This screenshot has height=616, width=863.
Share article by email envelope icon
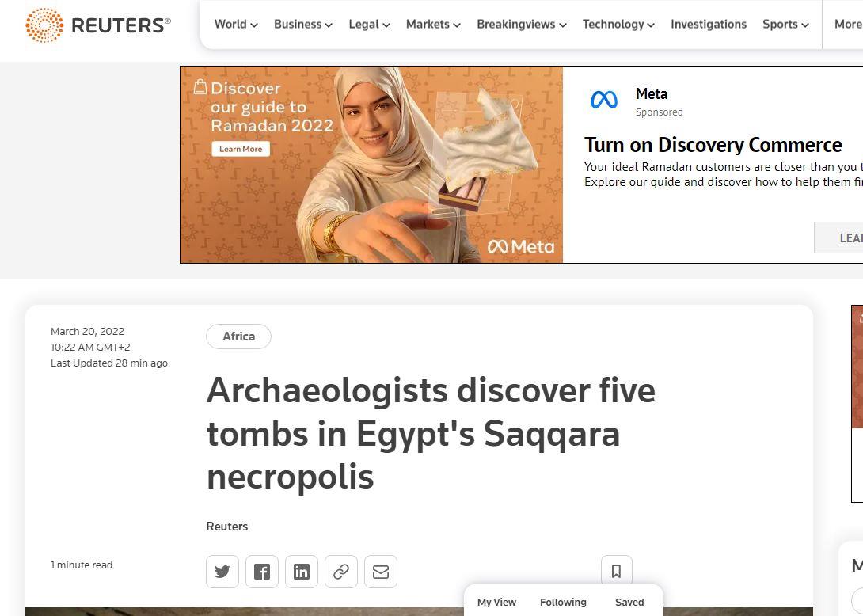[381, 572]
